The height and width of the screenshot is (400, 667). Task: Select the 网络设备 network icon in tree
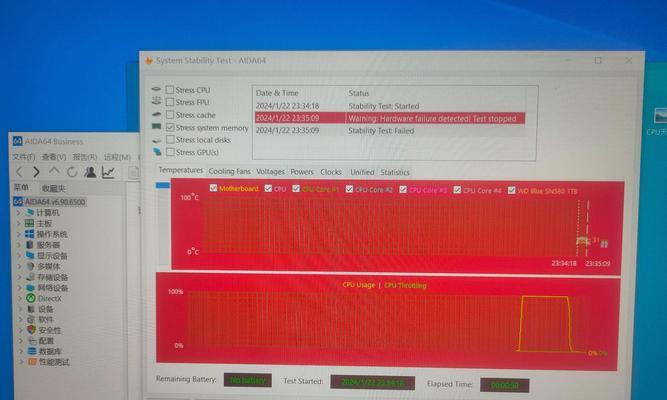(x=31, y=288)
